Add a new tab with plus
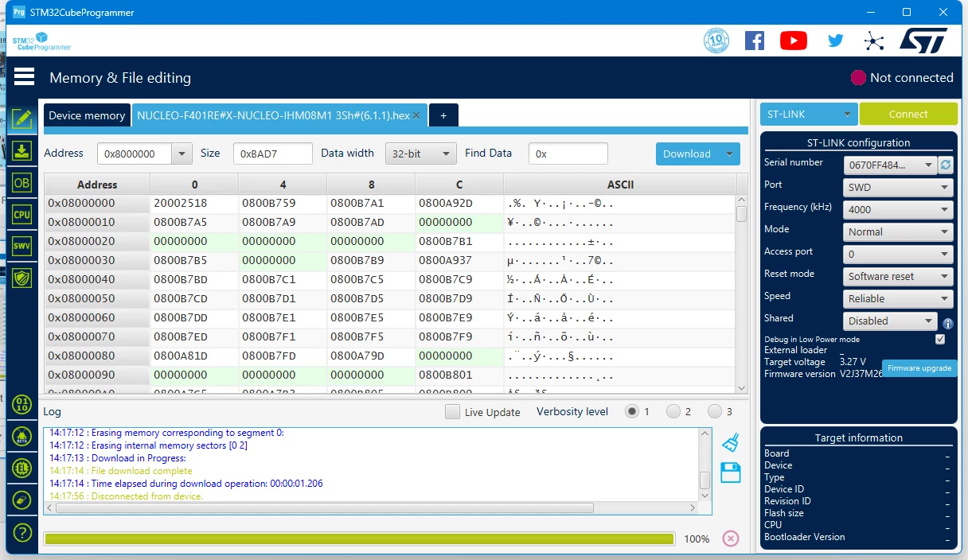 tap(443, 115)
